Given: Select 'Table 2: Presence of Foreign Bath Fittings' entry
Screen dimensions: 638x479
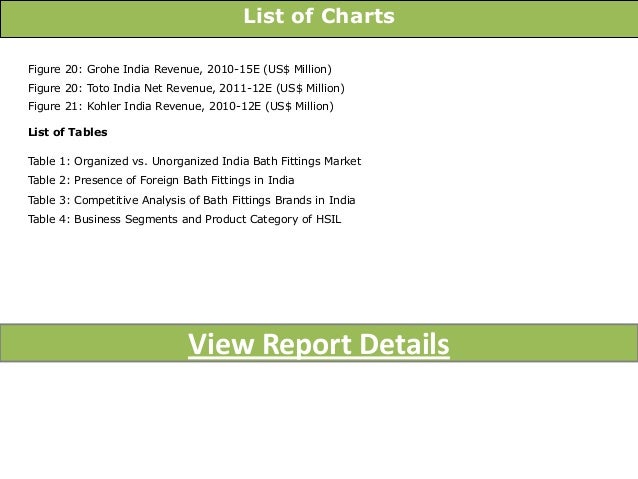Looking at the screenshot, I should click(161, 180).
